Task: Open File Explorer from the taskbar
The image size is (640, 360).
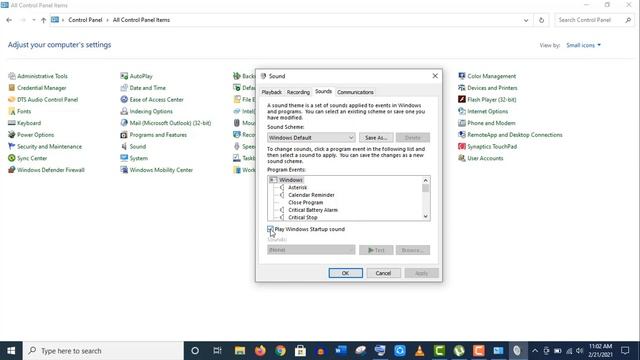Action: [x=240, y=351]
